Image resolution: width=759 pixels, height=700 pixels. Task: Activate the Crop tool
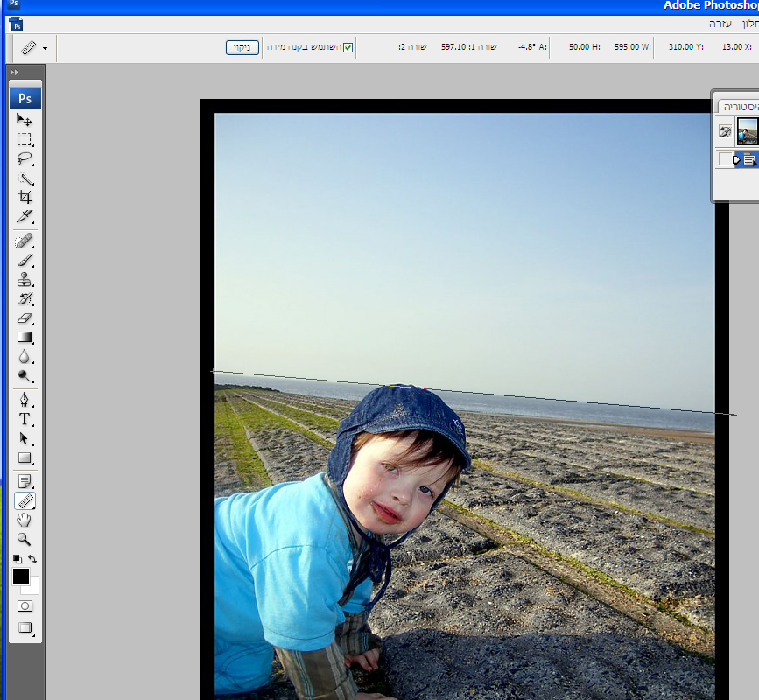coord(25,197)
